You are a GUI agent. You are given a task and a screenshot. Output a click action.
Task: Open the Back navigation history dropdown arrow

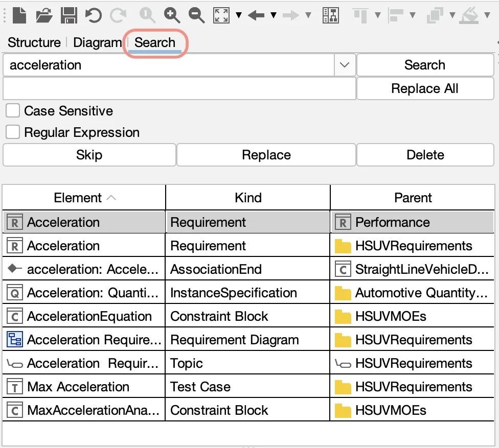274,15
